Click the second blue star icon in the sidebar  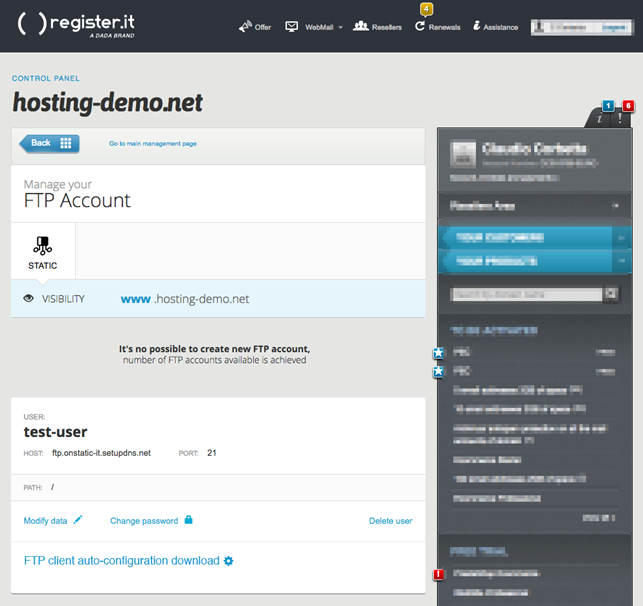(438, 371)
